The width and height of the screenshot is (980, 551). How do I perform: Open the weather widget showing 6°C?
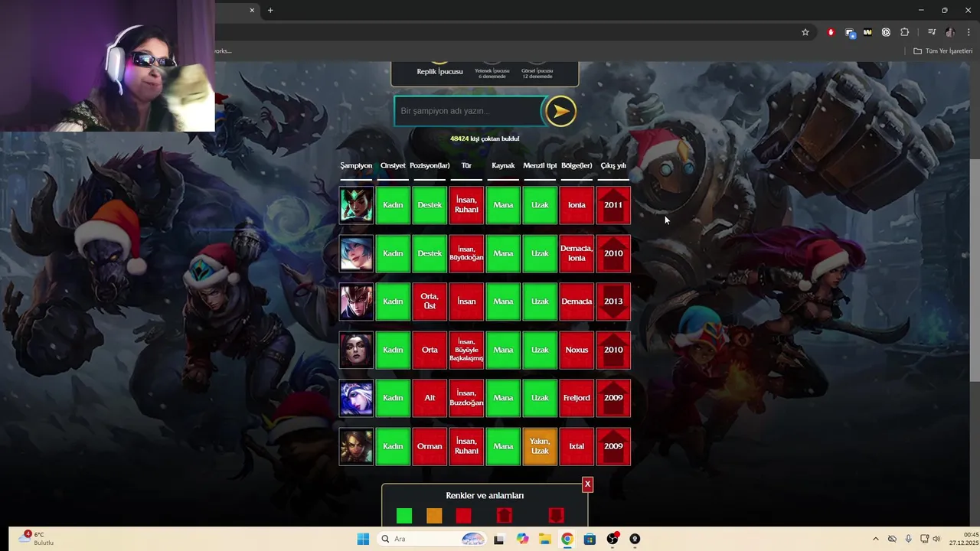tap(36, 538)
